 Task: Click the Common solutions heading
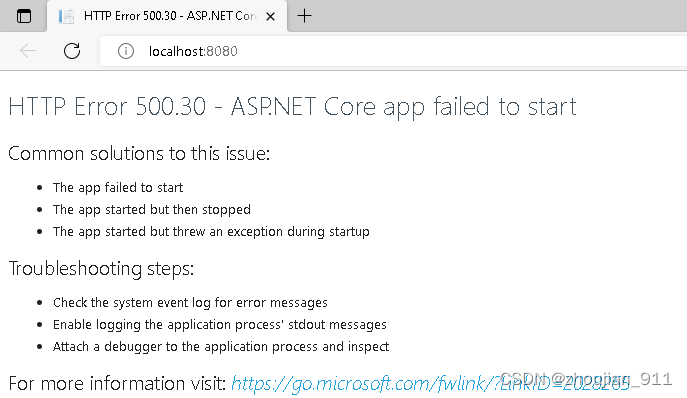click(x=139, y=154)
